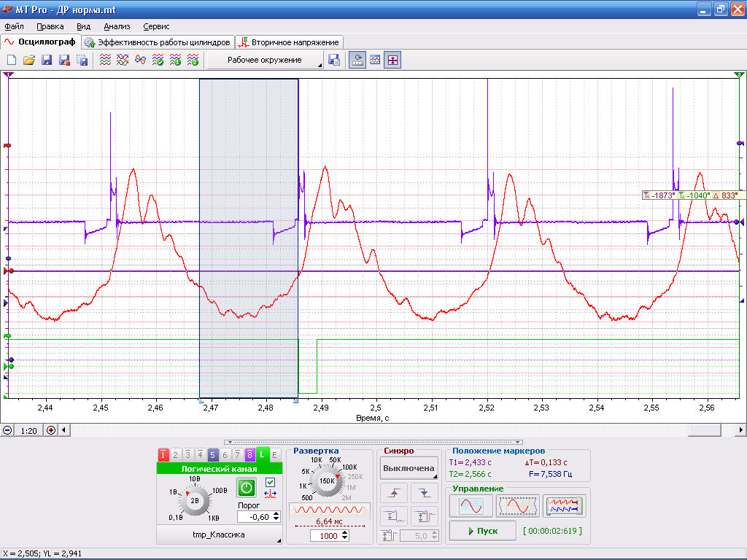Select the sine wave with dashed border button
The width and height of the screenshot is (747, 560).
point(518,506)
